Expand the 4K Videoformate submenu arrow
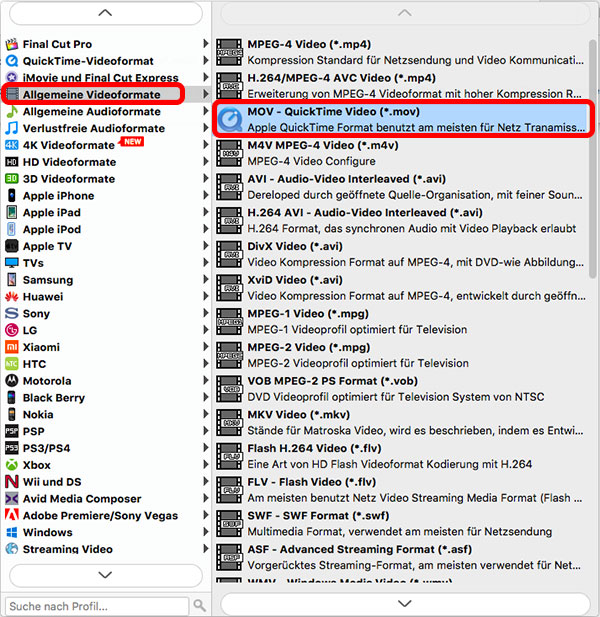The height and width of the screenshot is (617, 600). pyautogui.click(x=205, y=145)
